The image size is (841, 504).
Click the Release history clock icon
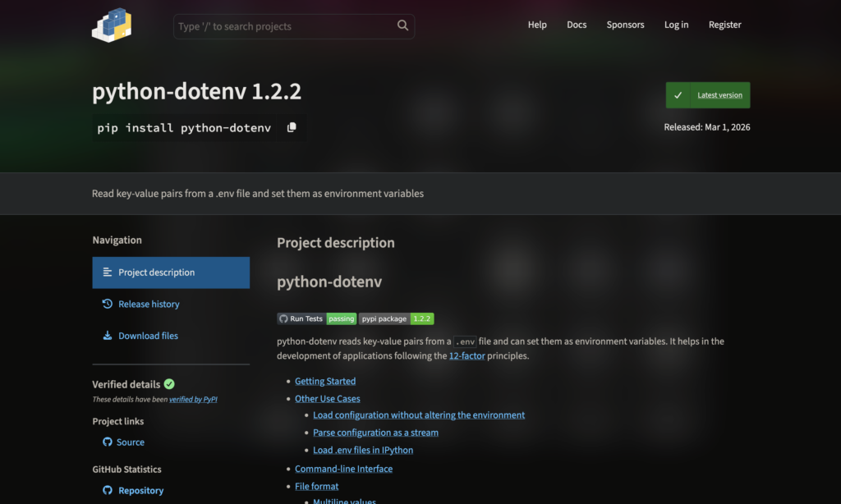tap(108, 304)
